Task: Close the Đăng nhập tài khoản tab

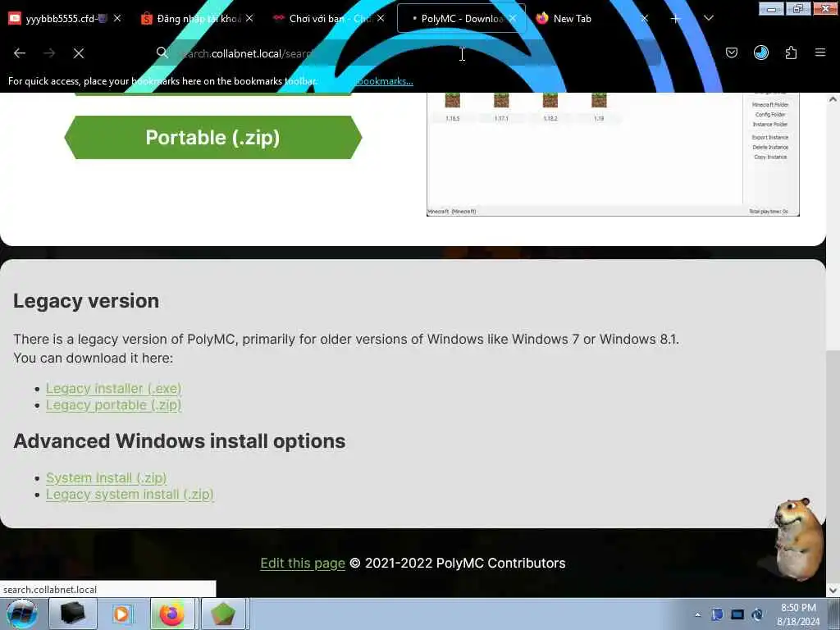Action: point(249,18)
